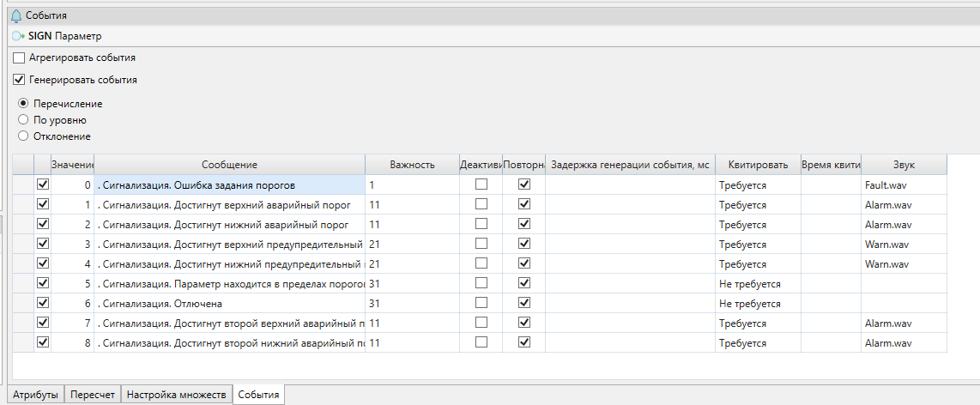The height and width of the screenshot is (405, 980).
Task: Open Квитировать cell showing Не требуется, row 5
Action: click(758, 284)
